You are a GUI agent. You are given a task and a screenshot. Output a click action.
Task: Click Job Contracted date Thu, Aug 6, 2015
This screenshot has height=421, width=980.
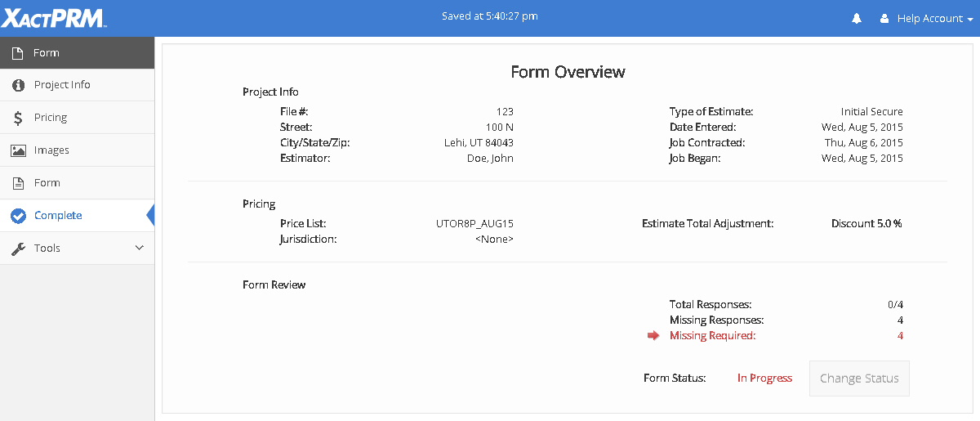(863, 143)
